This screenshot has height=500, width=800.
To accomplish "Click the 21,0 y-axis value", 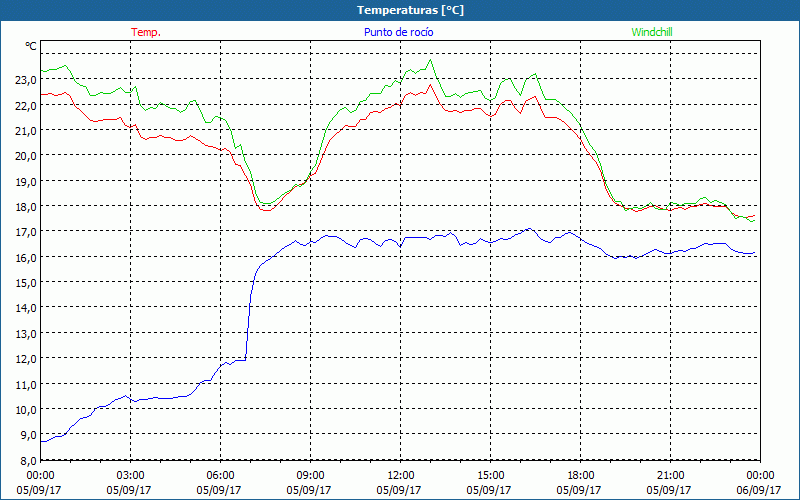I will pyautogui.click(x=27, y=131).
